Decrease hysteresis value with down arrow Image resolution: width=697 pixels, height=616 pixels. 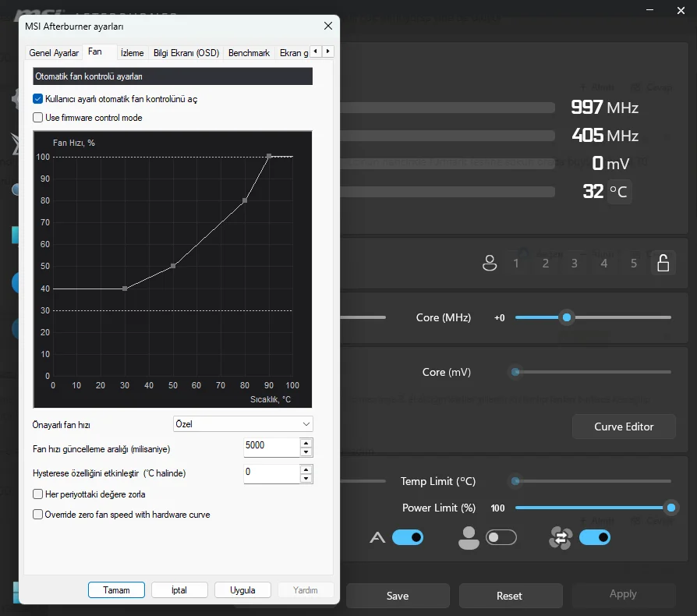pos(306,479)
